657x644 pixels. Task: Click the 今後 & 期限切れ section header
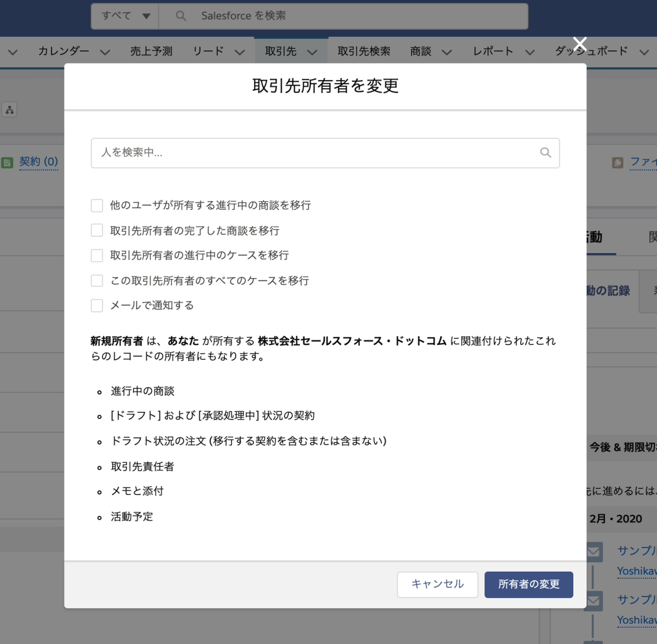(x=623, y=447)
